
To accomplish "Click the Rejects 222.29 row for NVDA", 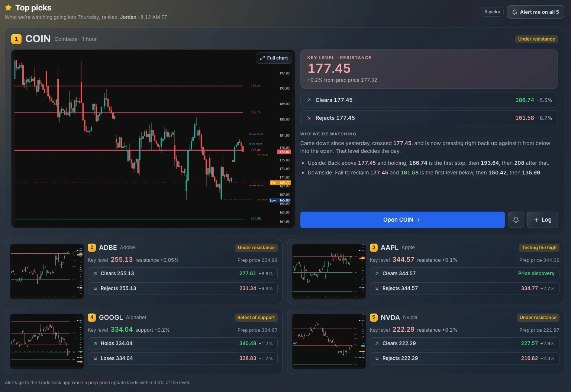I will point(465,358).
